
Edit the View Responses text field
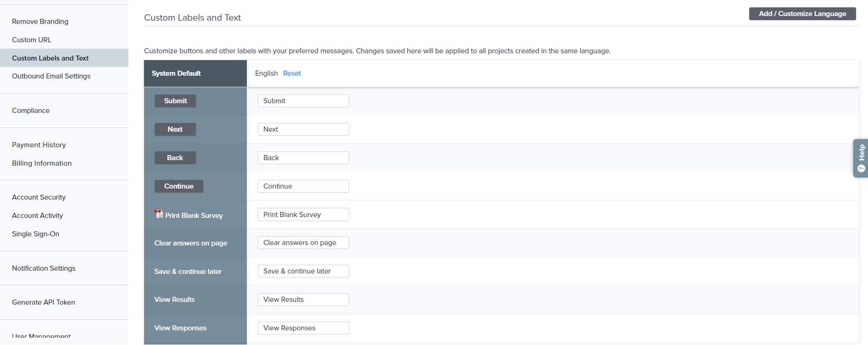tap(303, 328)
